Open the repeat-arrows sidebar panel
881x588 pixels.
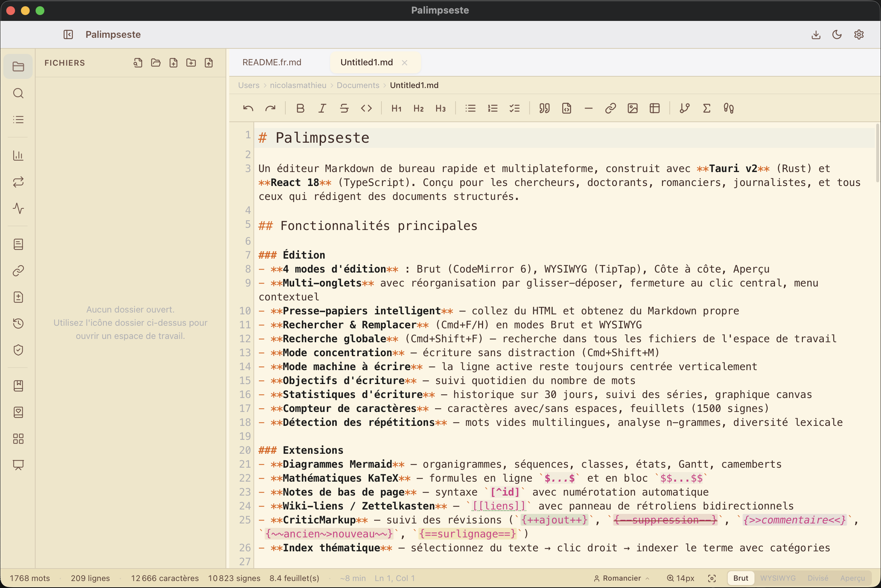tap(18, 182)
